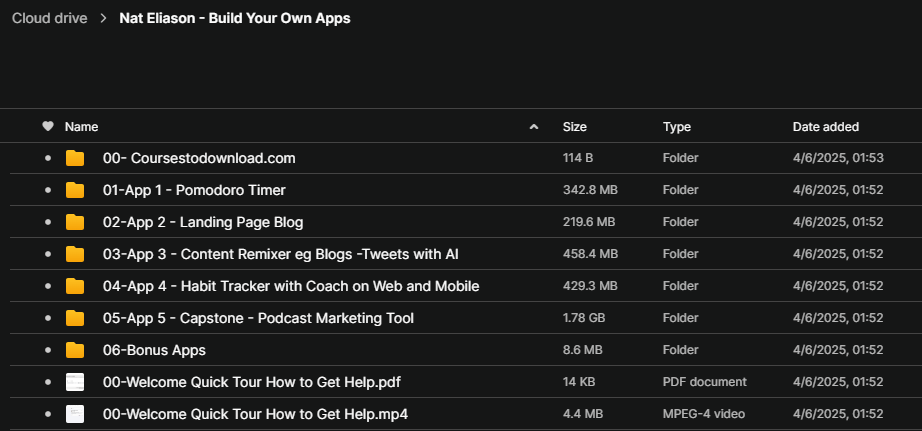Select the 00- Coursestodownload.com folder name
The image size is (922, 431).
pyautogui.click(x=199, y=158)
